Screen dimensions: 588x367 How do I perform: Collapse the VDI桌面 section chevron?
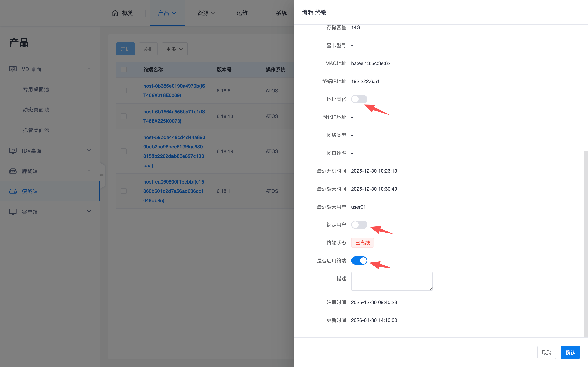point(89,69)
